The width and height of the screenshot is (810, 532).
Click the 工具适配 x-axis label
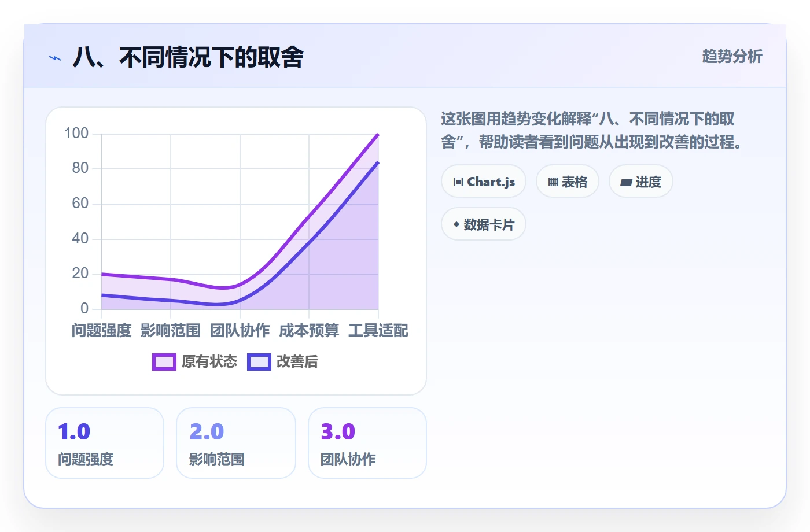pos(378,331)
